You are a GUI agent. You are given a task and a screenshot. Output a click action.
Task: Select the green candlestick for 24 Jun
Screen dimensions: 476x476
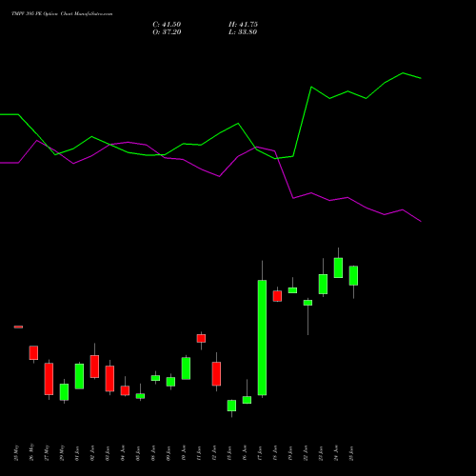click(x=338, y=268)
